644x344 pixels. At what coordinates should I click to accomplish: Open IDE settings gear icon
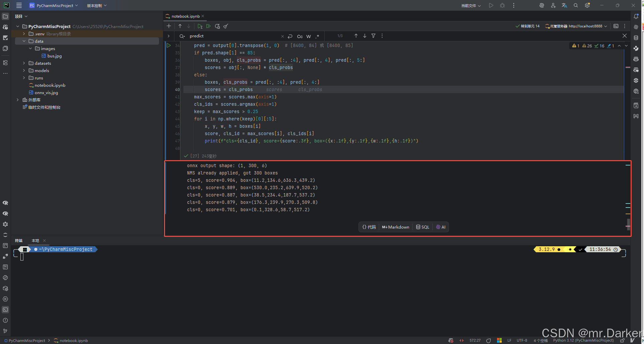click(587, 5)
